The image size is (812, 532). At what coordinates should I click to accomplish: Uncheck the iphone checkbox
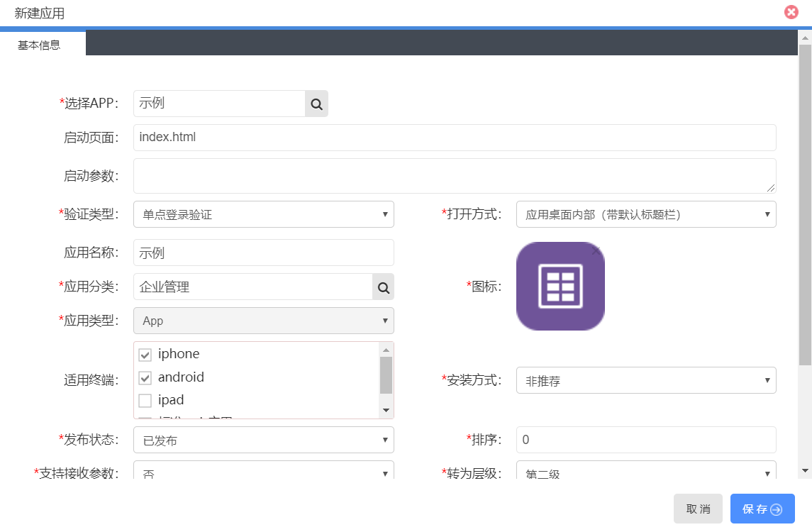pos(145,355)
